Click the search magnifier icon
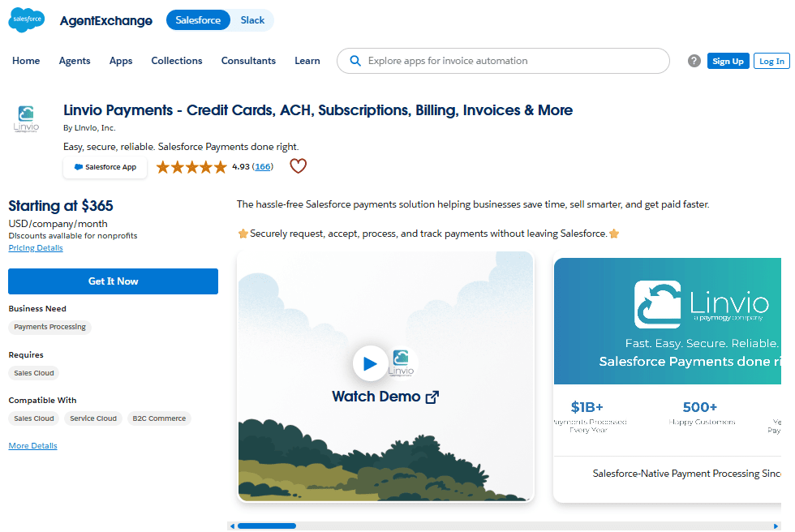 [355, 61]
